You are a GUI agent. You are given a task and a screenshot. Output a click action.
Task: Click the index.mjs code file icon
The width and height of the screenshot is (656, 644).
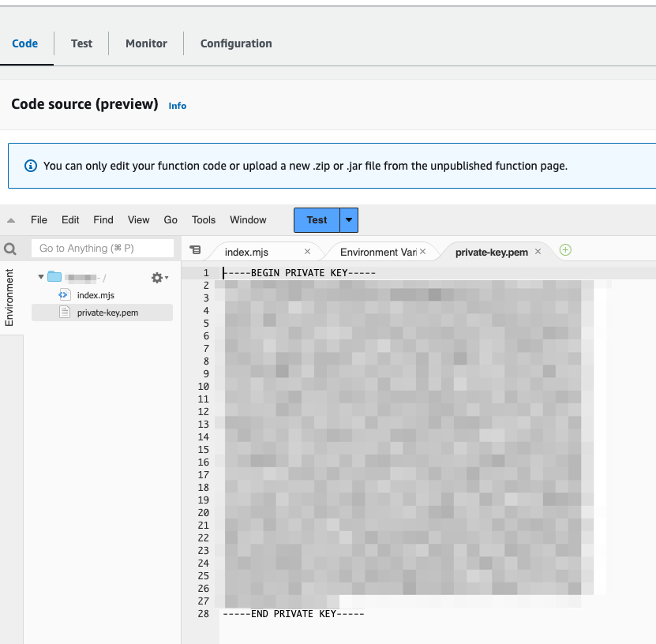tap(64, 295)
